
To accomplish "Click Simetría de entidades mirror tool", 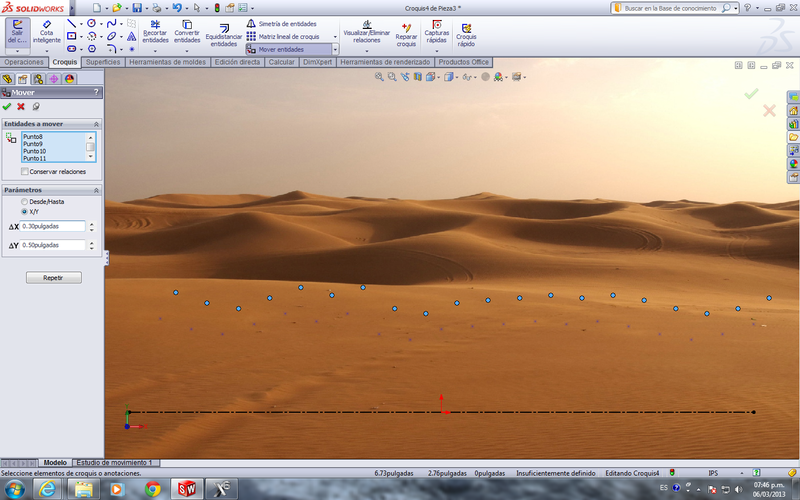I will coord(281,23).
